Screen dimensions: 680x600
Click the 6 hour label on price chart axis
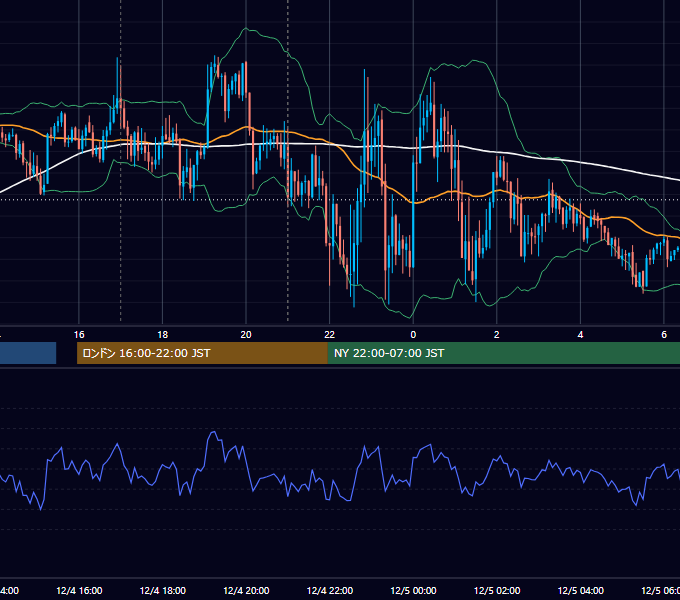click(x=664, y=335)
